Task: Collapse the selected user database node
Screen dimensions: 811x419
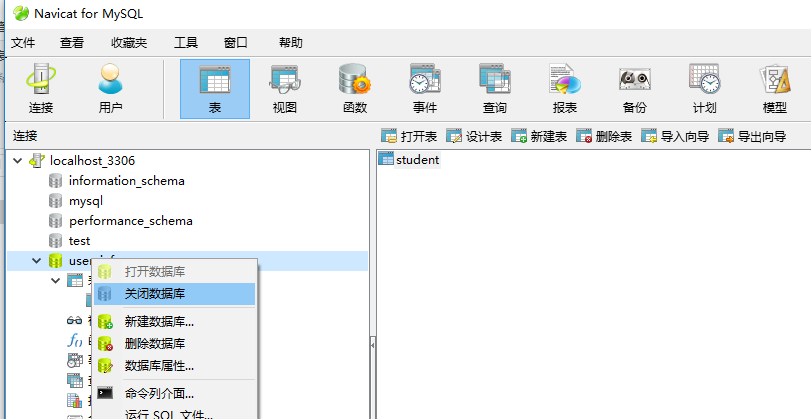Action: [36, 261]
